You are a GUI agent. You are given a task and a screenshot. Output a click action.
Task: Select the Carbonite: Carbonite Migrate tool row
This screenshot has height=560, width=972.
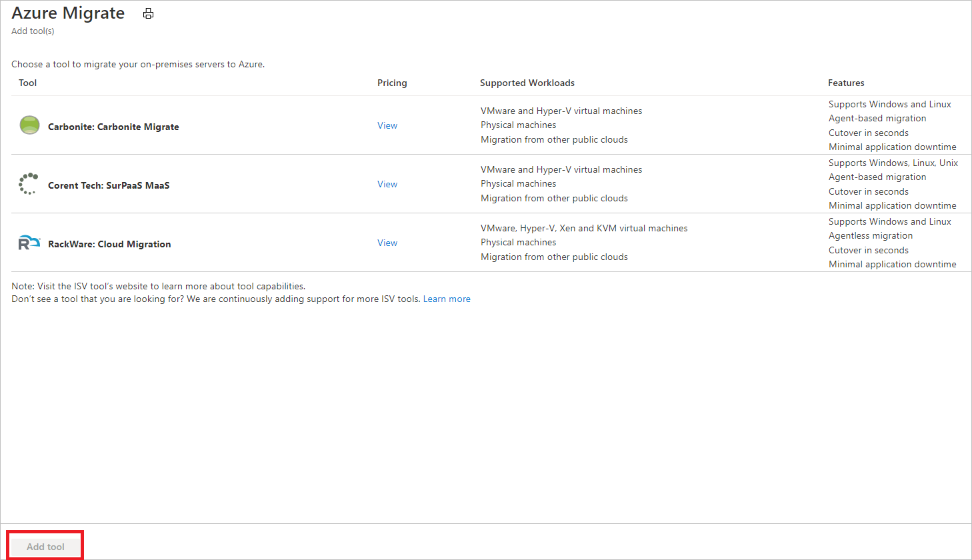click(113, 127)
